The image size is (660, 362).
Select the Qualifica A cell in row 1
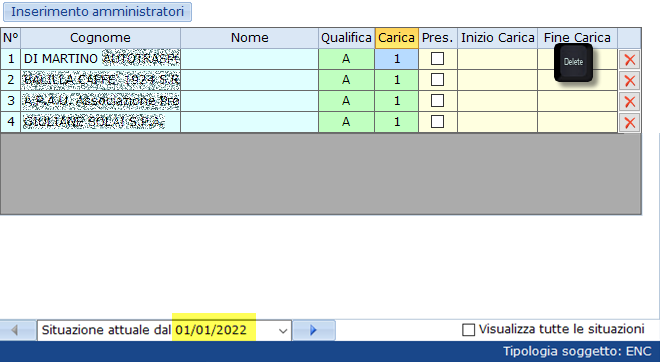tap(346, 59)
